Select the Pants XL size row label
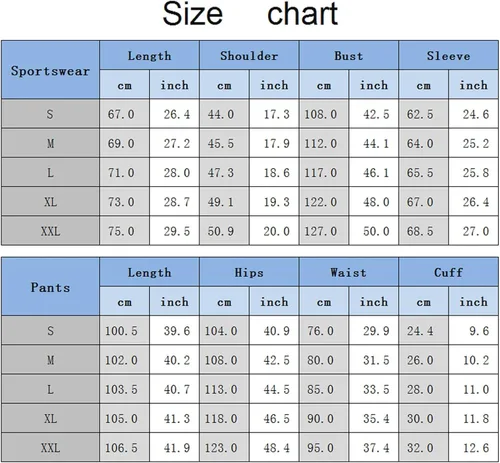500x463 pixels. pyautogui.click(x=50, y=418)
